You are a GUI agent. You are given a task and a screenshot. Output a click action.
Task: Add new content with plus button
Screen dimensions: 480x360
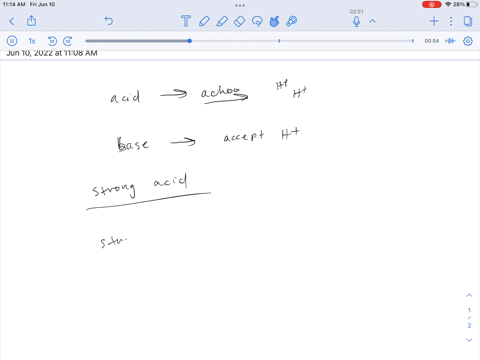pos(434,21)
